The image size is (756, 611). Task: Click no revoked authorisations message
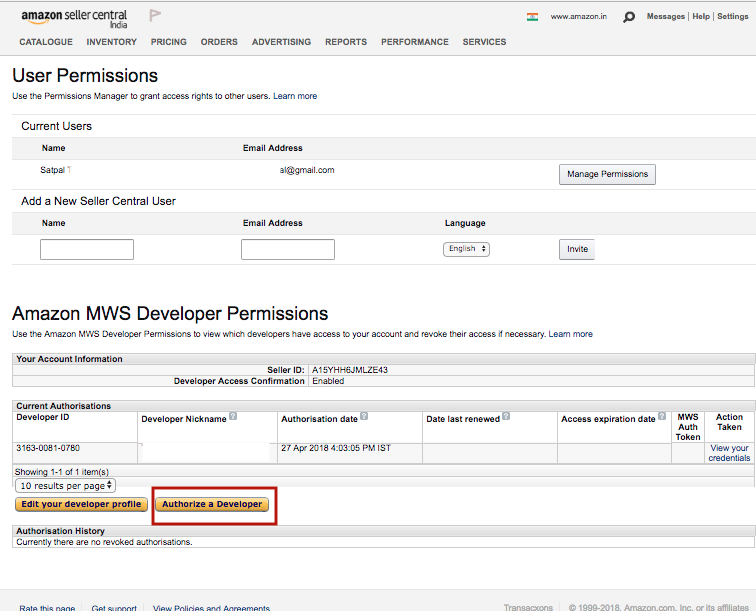(x=104, y=542)
